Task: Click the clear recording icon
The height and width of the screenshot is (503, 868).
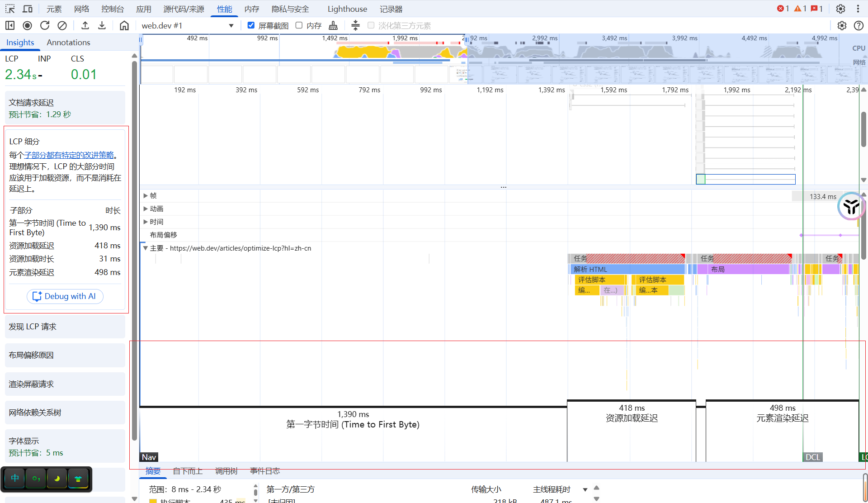Action: (62, 26)
